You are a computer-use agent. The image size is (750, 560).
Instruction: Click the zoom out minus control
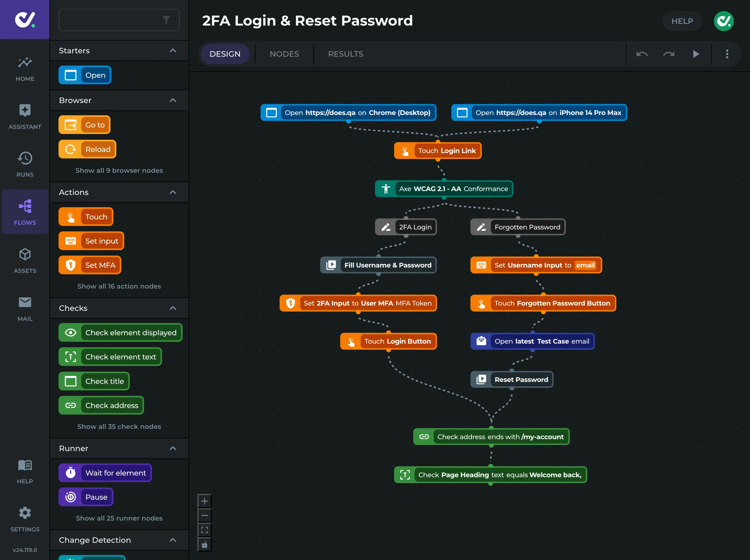[204, 515]
